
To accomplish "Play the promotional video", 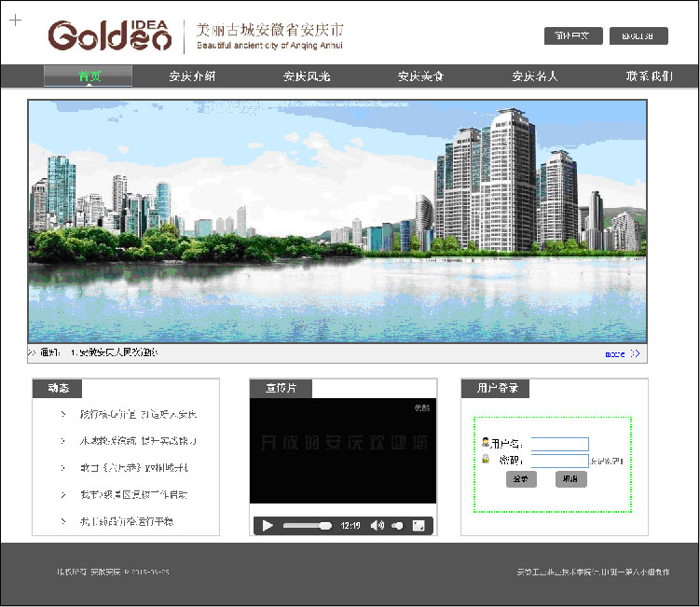I will click(268, 526).
